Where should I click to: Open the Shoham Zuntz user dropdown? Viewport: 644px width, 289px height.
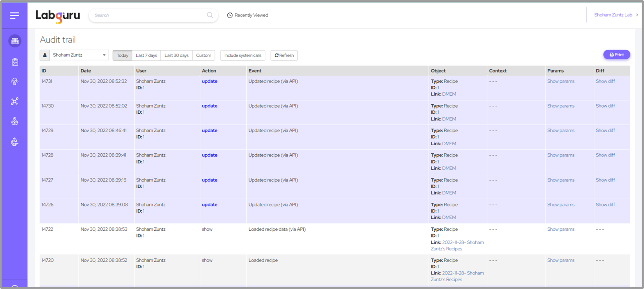tap(79, 55)
